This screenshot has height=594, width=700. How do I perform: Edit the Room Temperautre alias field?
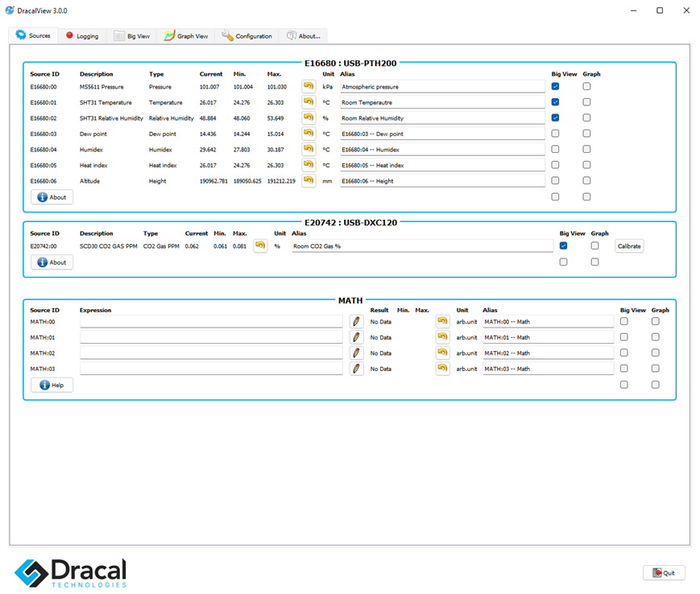pos(442,102)
